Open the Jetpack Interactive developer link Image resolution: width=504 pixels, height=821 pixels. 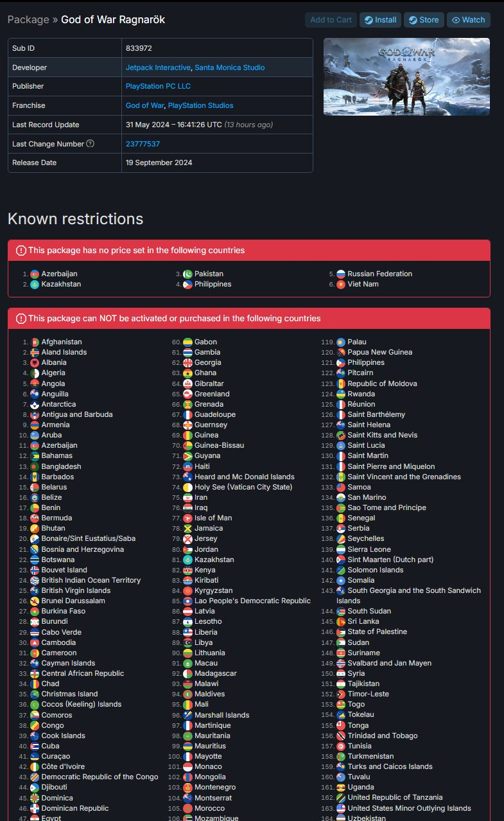158,67
